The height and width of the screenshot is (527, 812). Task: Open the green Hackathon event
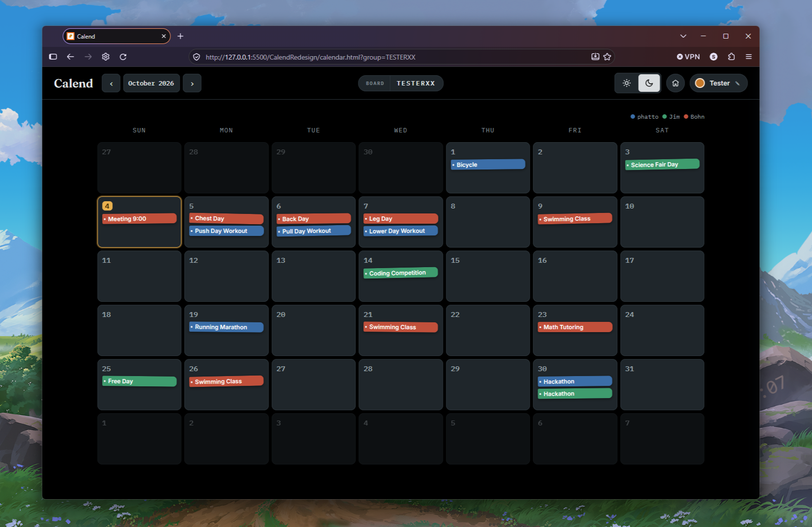(575, 394)
